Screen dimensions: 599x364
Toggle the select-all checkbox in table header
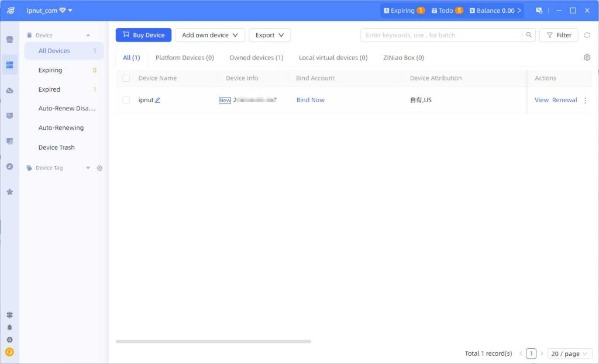tap(126, 78)
